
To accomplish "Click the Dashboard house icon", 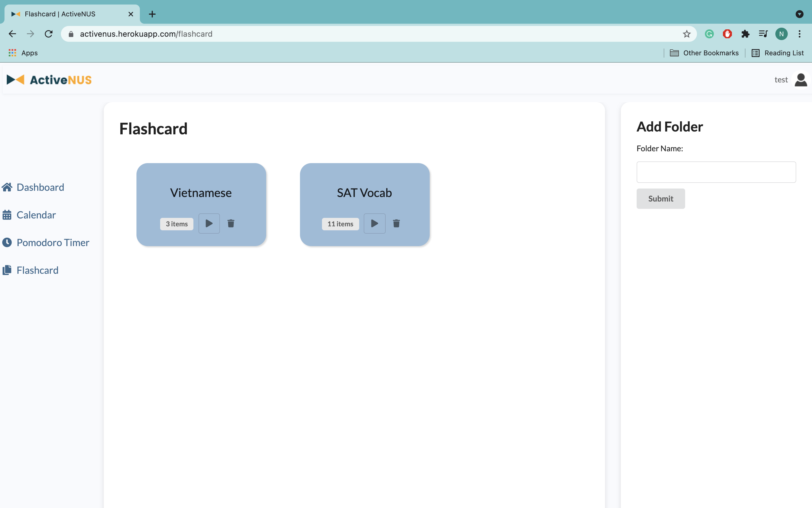I will click(x=7, y=187).
